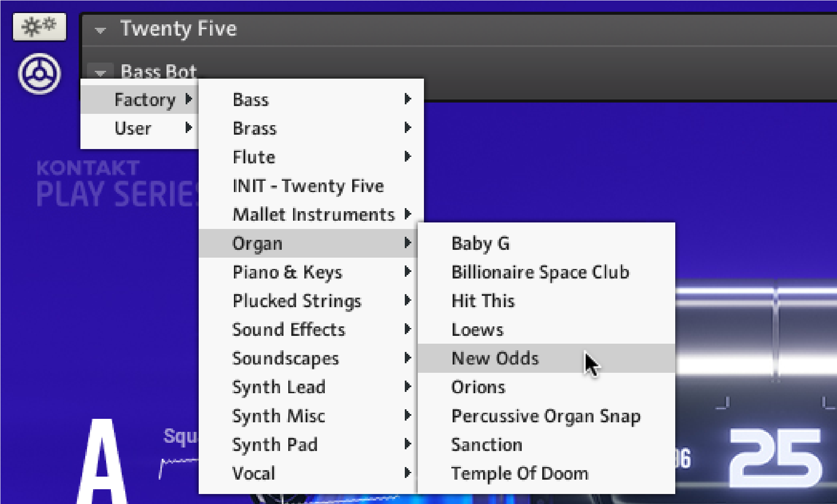
Task: Choose Percussive Organ Snap preset
Action: 546,416
